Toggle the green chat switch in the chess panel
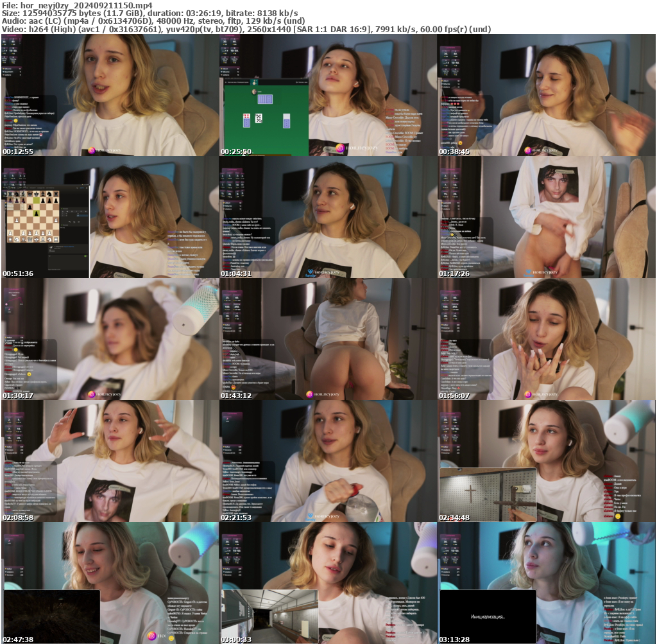Image resolution: width=657 pixels, height=644 pixels. click(85, 256)
